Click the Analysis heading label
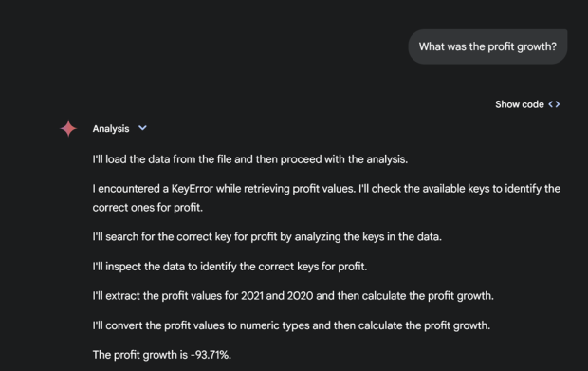Image resolution: width=588 pixels, height=371 pixels. pyautogui.click(x=111, y=129)
